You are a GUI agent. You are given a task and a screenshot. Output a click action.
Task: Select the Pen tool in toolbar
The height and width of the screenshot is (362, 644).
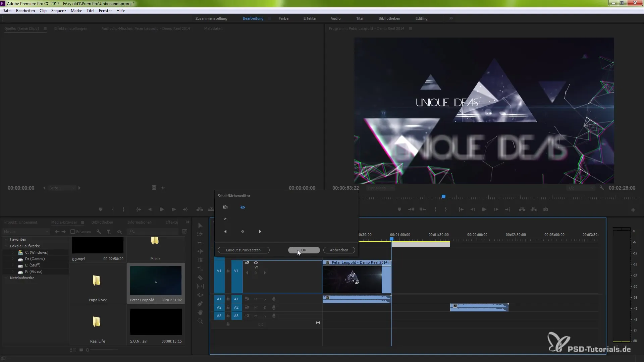coord(200,304)
